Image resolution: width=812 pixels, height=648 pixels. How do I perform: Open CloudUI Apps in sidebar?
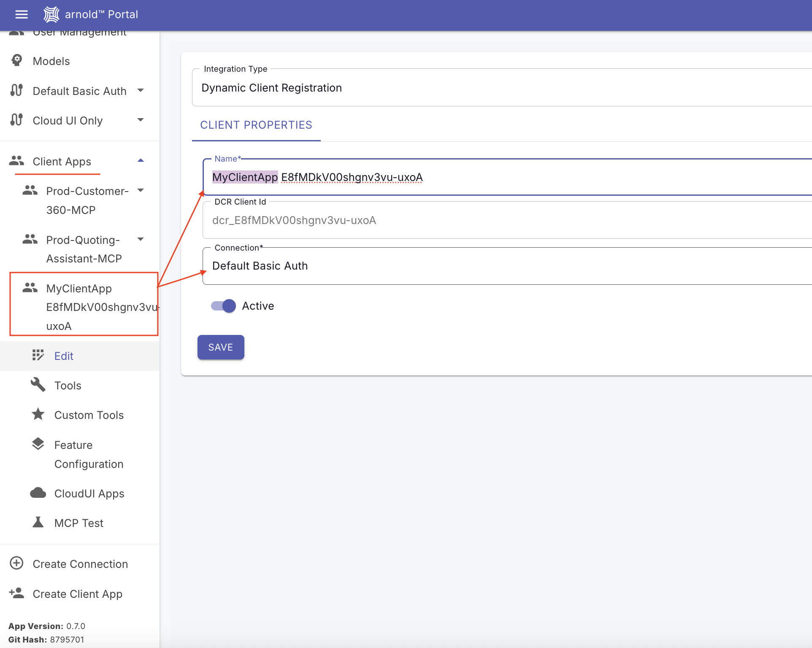[x=80, y=494]
